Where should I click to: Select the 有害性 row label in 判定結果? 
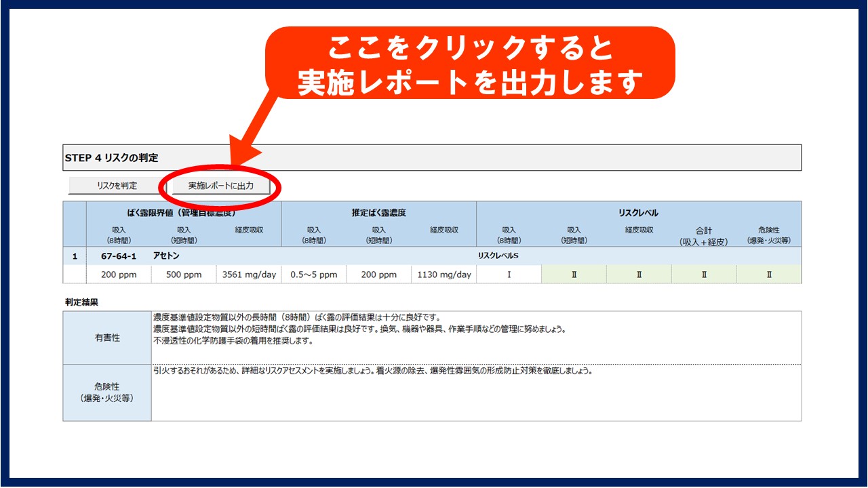click(x=107, y=338)
